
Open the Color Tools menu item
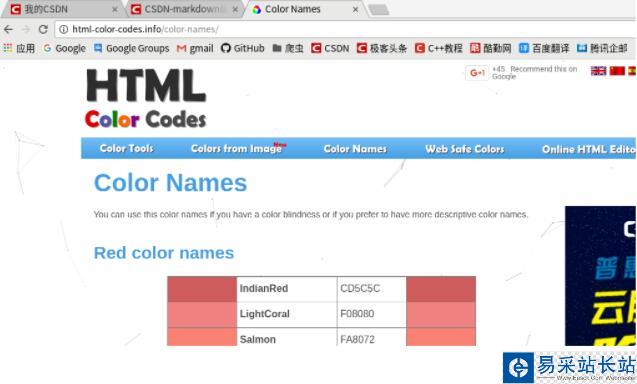tap(127, 149)
